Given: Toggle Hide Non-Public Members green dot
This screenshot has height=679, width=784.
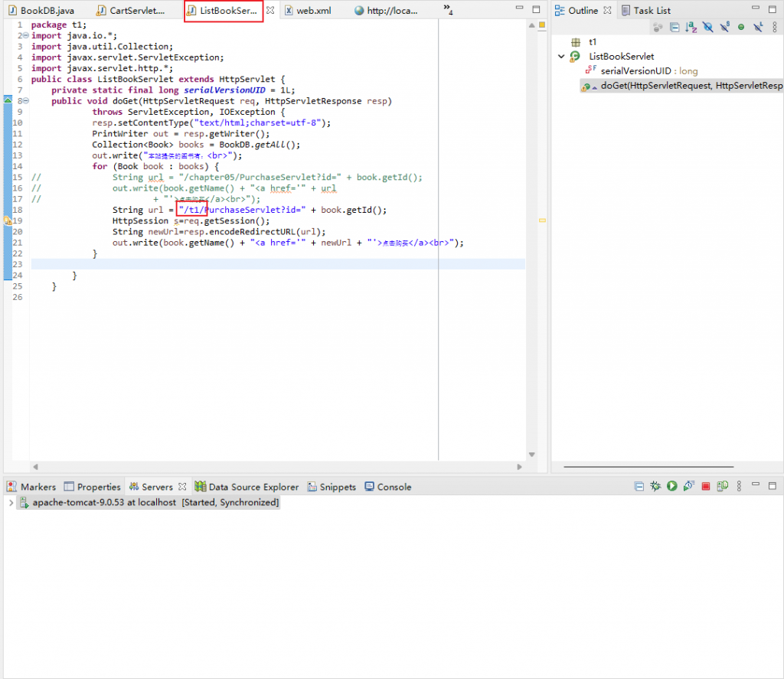Looking at the screenshot, I should pyautogui.click(x=741, y=28).
